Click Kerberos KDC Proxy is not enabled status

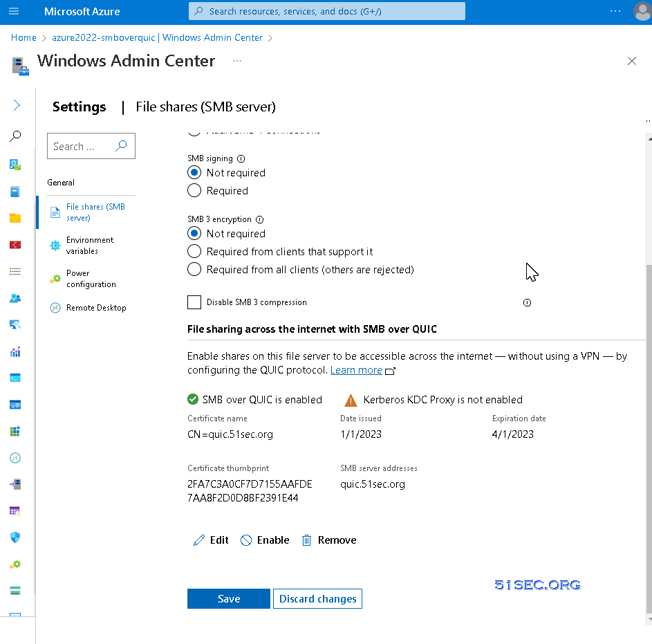point(434,400)
